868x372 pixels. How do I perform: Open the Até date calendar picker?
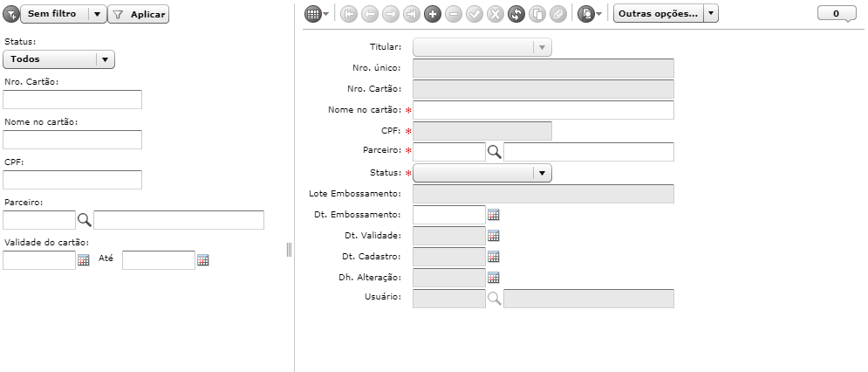[x=203, y=260]
